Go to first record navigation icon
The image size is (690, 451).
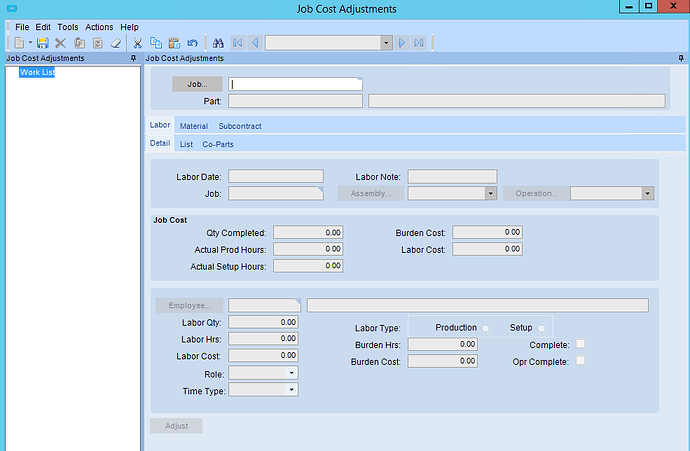pyautogui.click(x=238, y=43)
